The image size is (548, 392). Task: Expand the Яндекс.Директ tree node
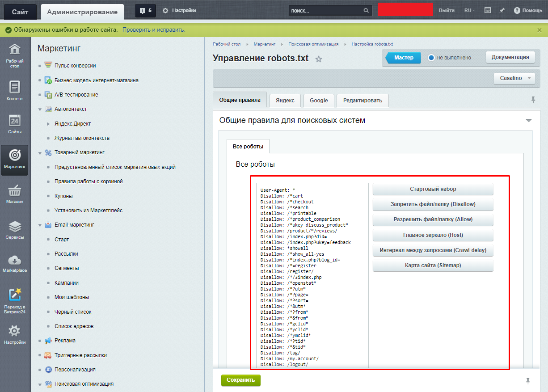click(49, 124)
